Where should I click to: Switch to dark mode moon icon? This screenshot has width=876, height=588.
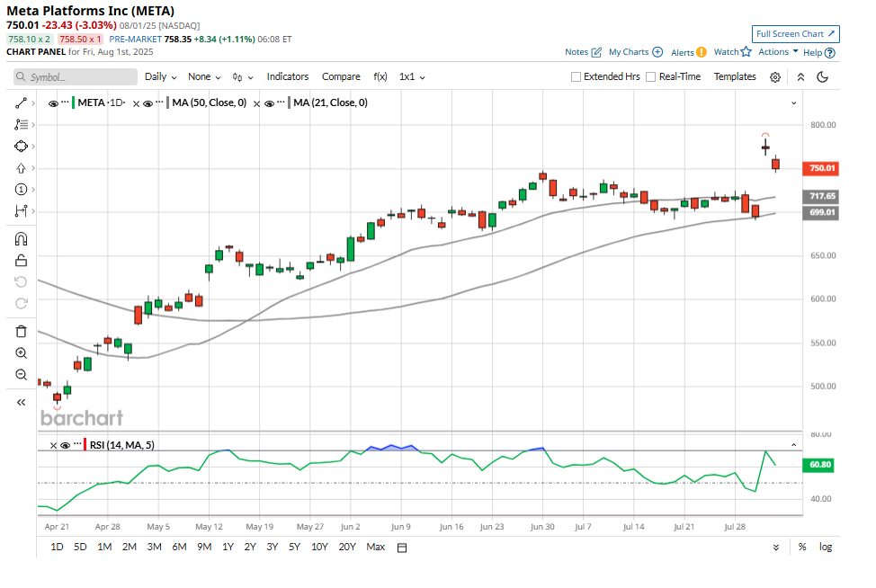(x=822, y=77)
